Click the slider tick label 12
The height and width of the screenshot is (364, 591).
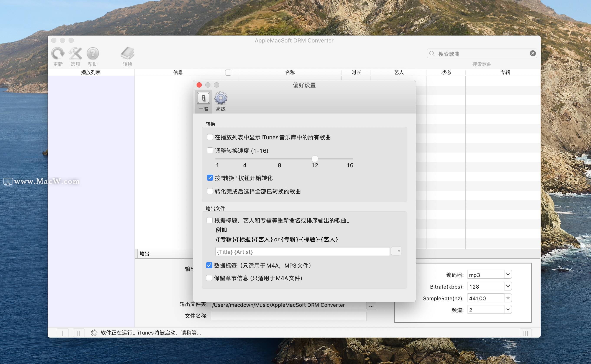tap(315, 165)
